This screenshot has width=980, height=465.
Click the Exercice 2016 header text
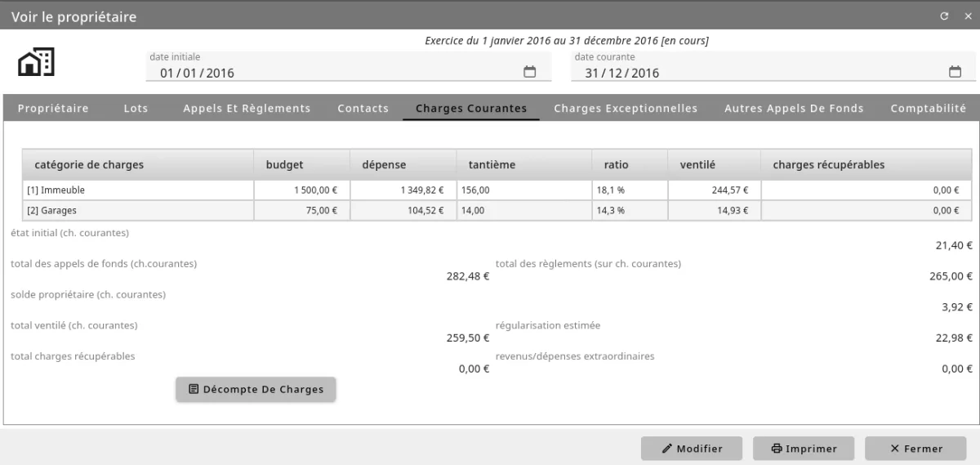567,40
